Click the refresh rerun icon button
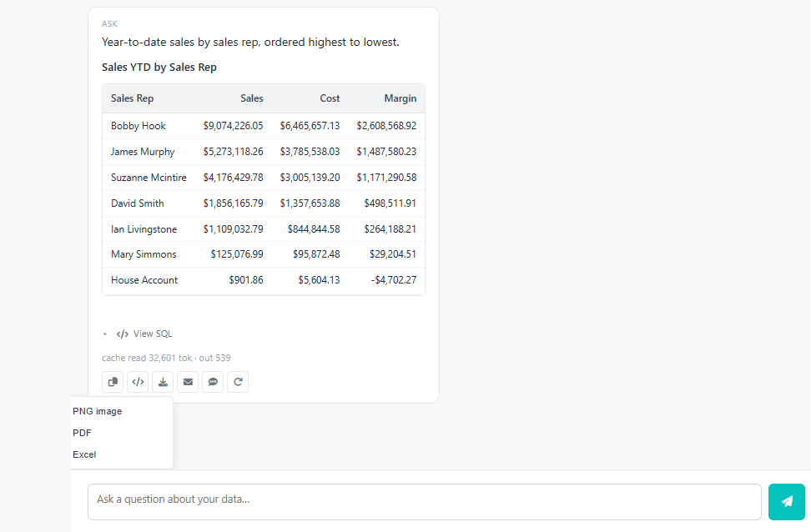Viewport: 811px width, 532px height. click(238, 382)
